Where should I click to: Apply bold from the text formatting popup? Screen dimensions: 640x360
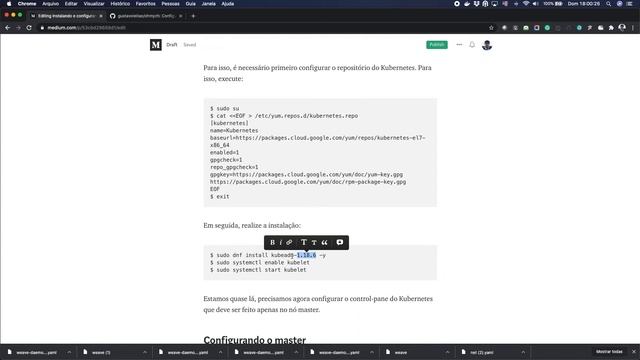(x=272, y=242)
